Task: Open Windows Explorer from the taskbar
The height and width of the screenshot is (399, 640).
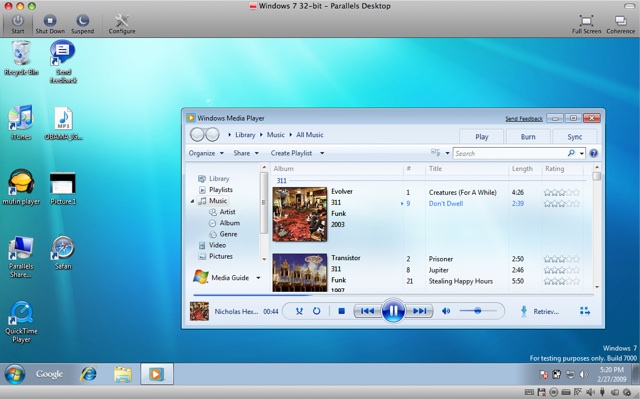Action: click(x=123, y=374)
